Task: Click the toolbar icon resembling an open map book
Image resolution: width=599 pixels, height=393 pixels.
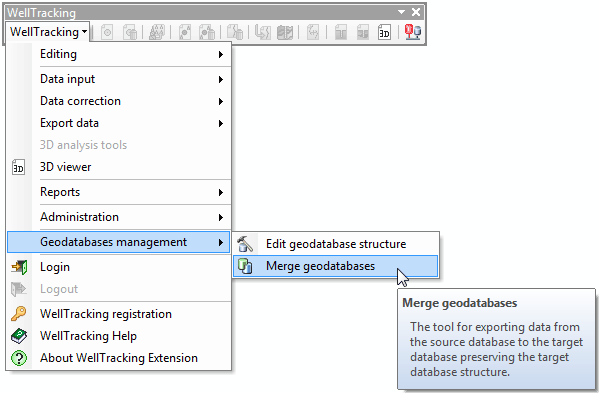Action: tap(285, 32)
